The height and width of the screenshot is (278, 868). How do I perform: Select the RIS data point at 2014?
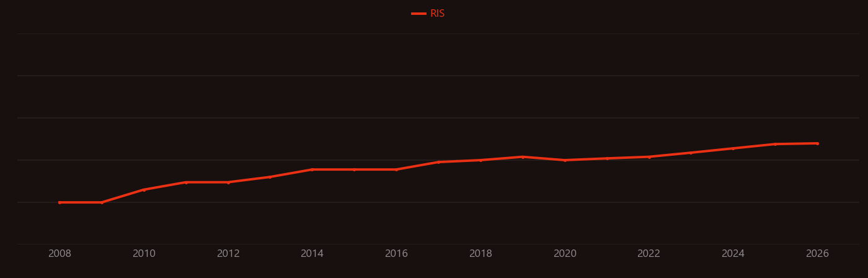[x=312, y=169]
